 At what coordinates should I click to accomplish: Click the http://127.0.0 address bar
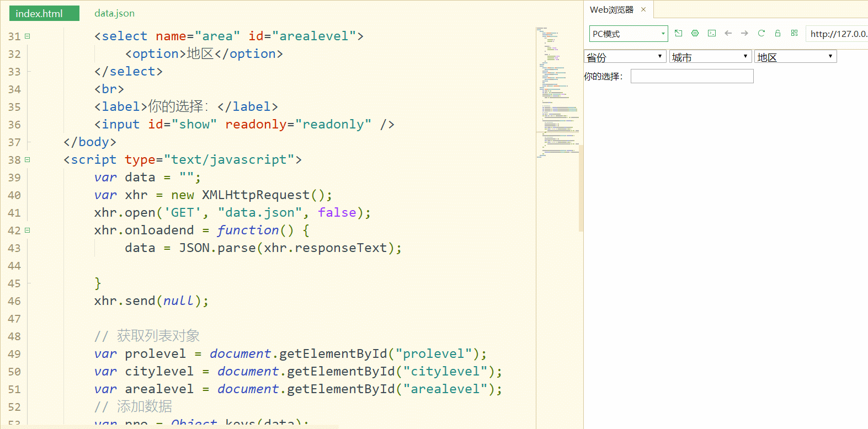coord(837,34)
